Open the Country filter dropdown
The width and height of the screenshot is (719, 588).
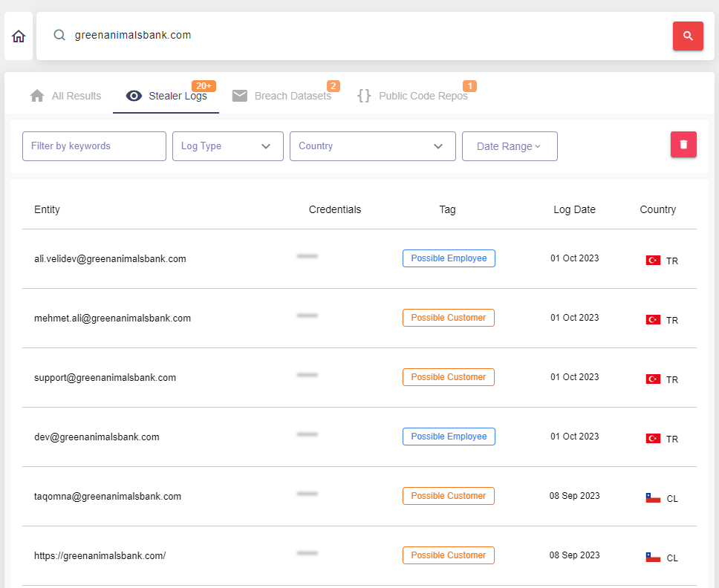coord(373,146)
